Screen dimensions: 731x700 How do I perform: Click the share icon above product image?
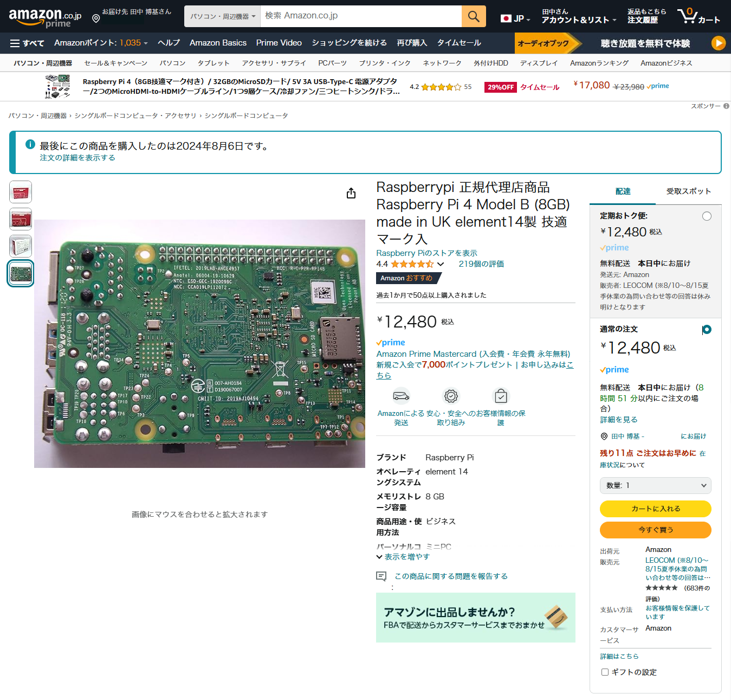click(351, 194)
